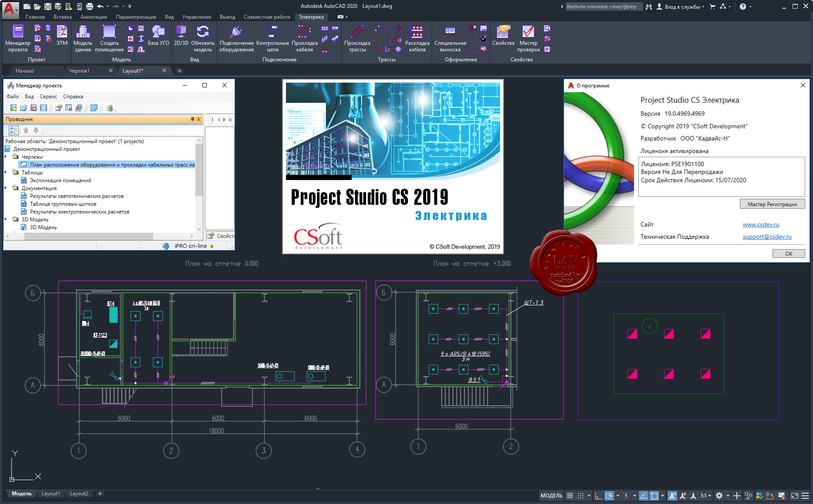Viewport: 813px width, 504px height.
Task: Open База УГО library
Action: tap(158, 35)
